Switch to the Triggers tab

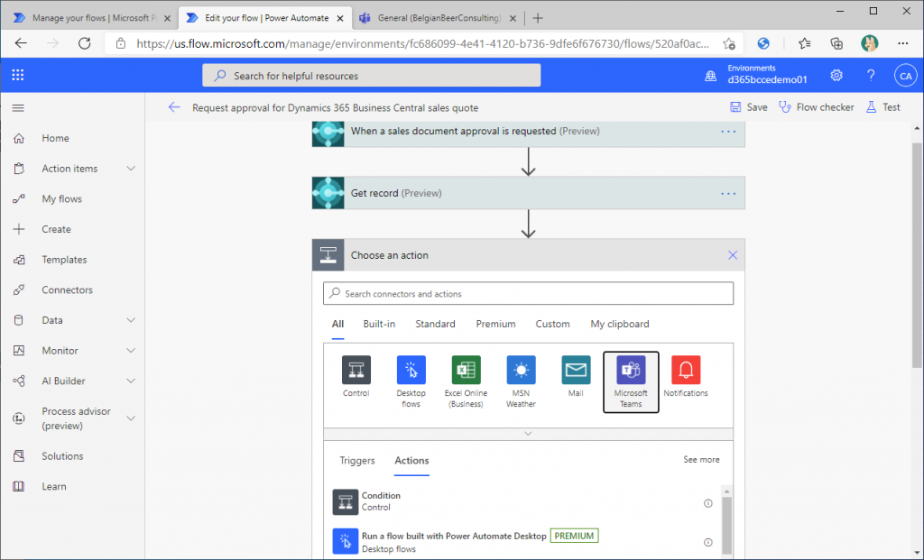(x=357, y=461)
